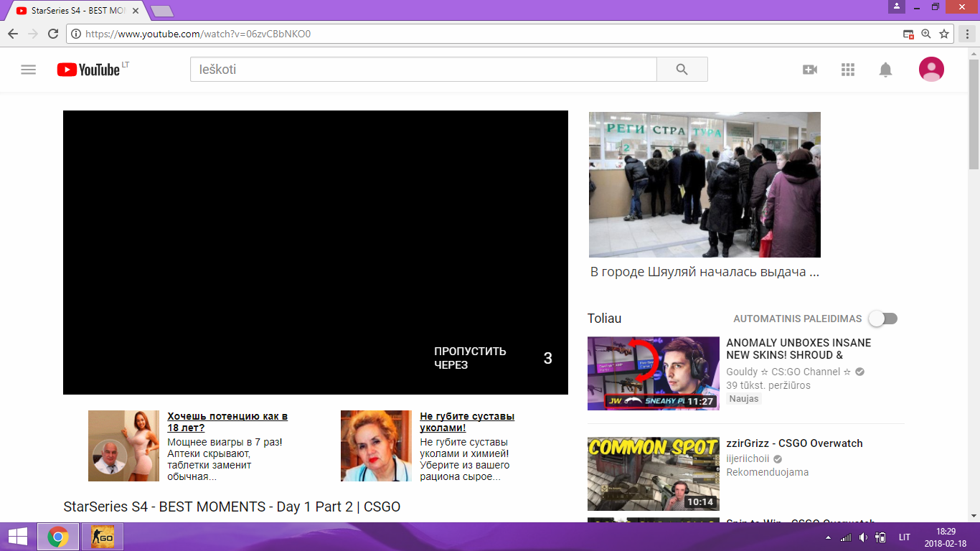
Task: Click the black video player area
Action: point(316,253)
